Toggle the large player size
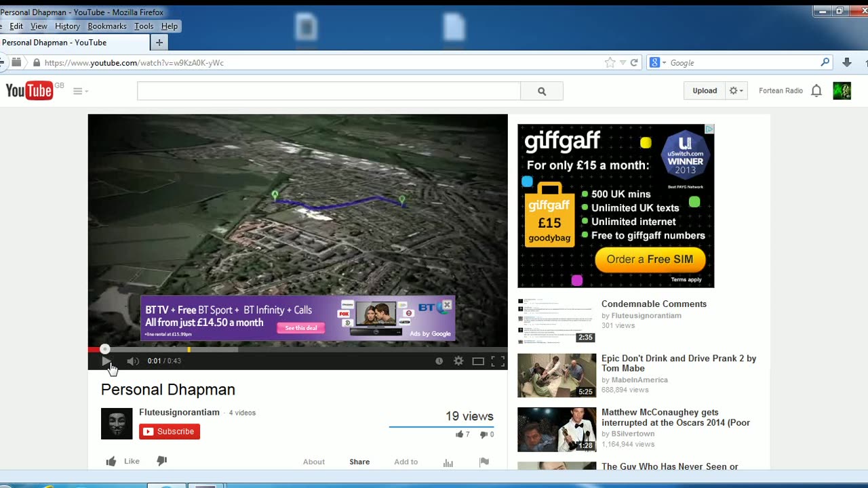This screenshot has height=488, width=868. [x=478, y=361]
